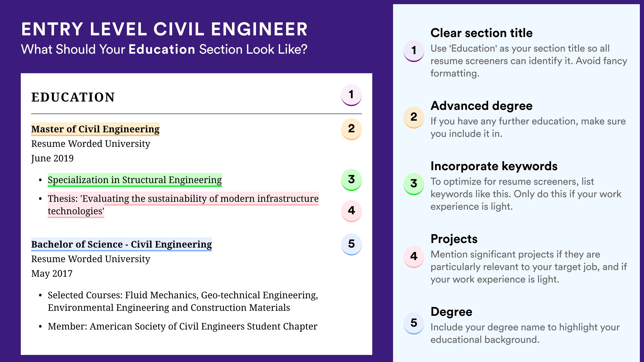Click the green Specialization in Structural Engineering highlight
This screenshot has height=362, width=644.
135,180
